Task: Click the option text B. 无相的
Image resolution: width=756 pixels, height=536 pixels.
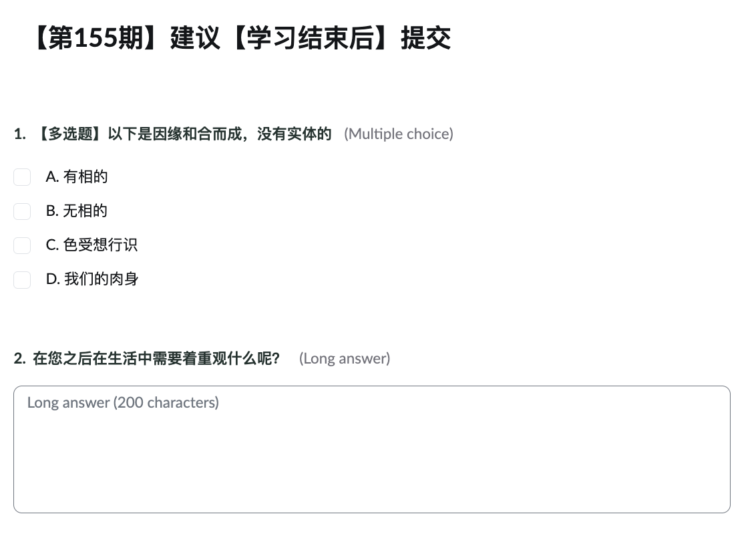Action: [77, 211]
